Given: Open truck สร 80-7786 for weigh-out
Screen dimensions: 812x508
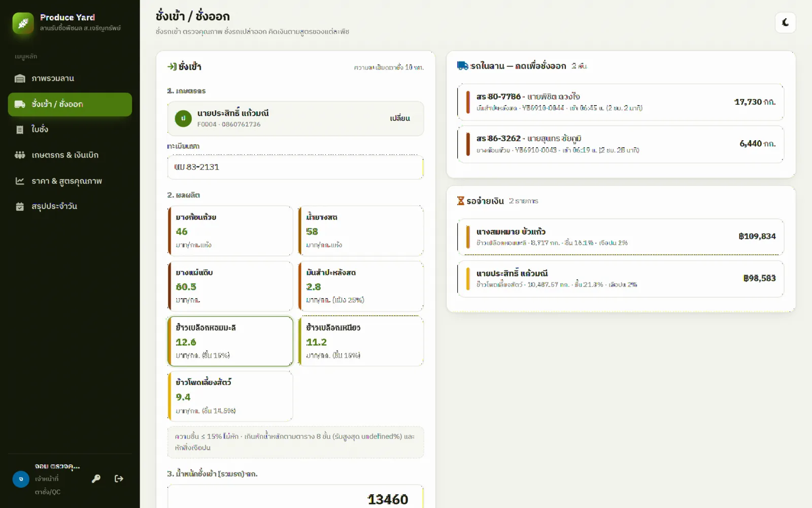Looking at the screenshot, I should click(x=620, y=102).
